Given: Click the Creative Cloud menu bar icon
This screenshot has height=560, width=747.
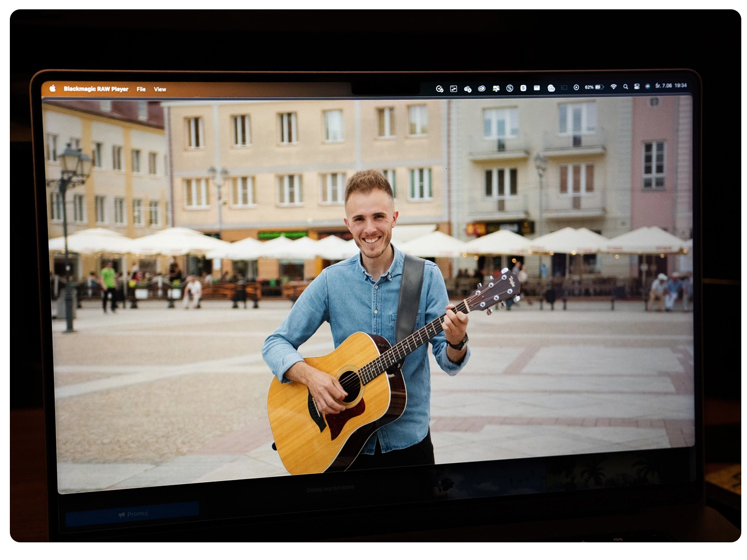Looking at the screenshot, I should coord(481,88).
